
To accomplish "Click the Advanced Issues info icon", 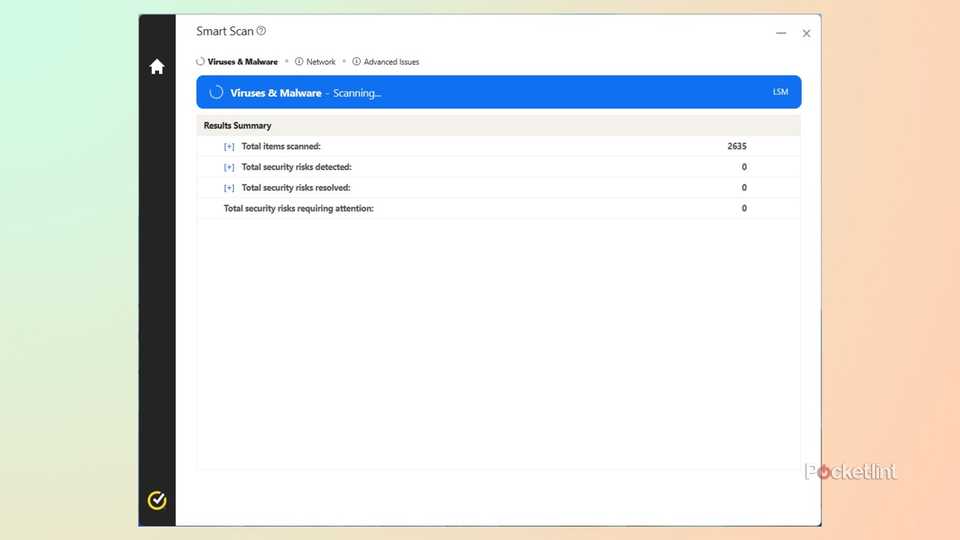I will (x=356, y=61).
